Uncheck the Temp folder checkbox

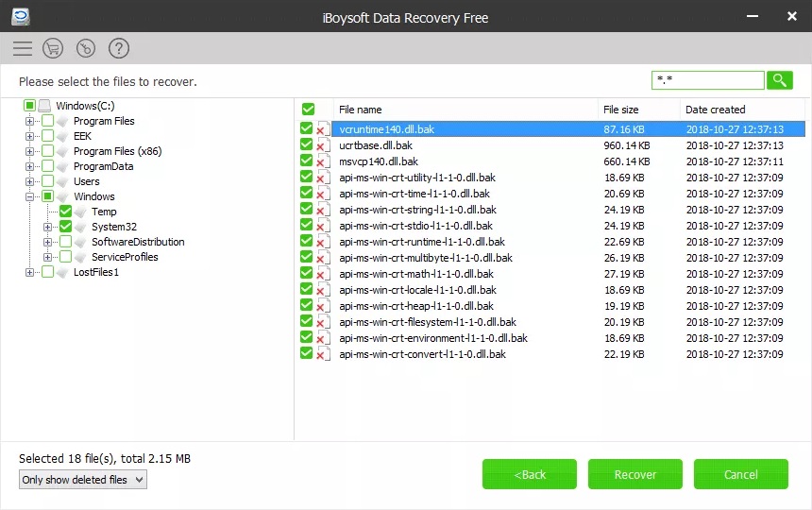click(66, 212)
